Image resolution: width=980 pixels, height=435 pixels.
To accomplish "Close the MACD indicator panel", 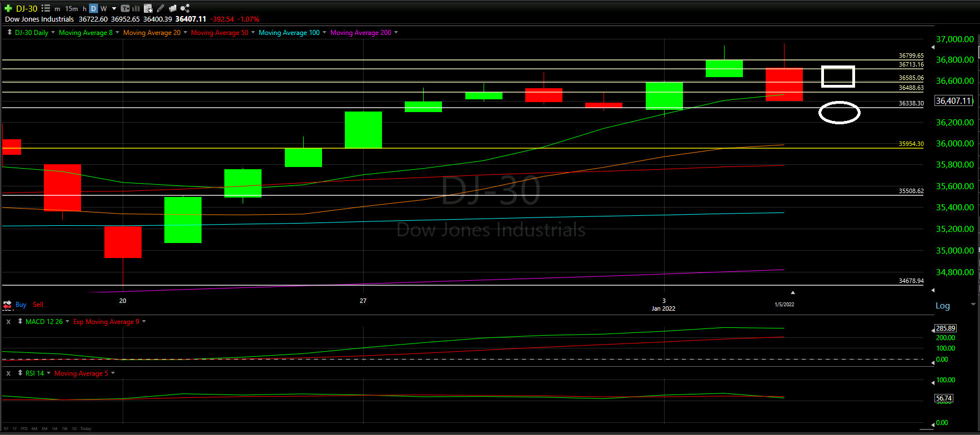I will (x=8, y=322).
